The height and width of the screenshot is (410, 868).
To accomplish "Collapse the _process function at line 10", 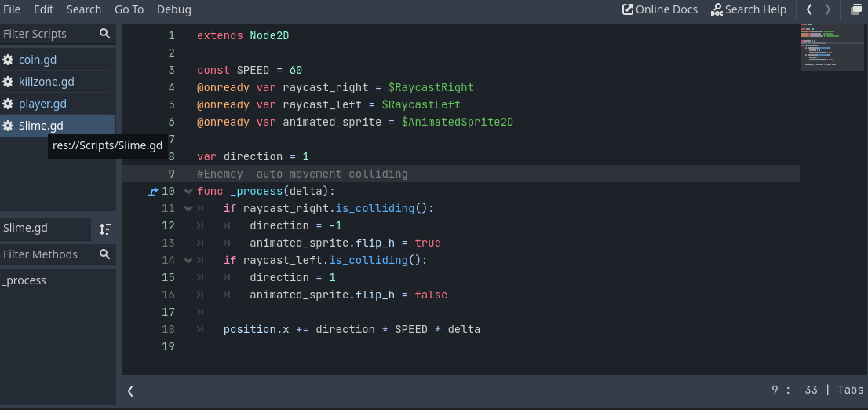I will coord(188,191).
